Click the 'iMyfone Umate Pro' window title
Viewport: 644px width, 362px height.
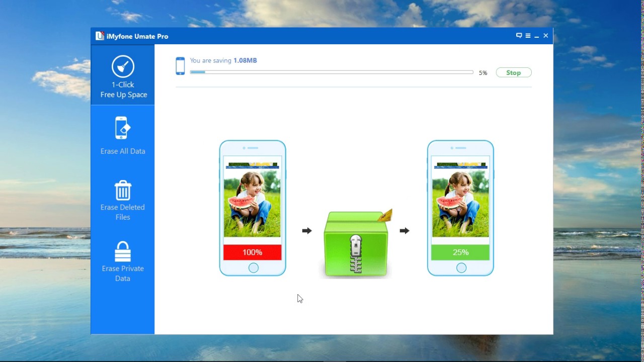click(137, 36)
